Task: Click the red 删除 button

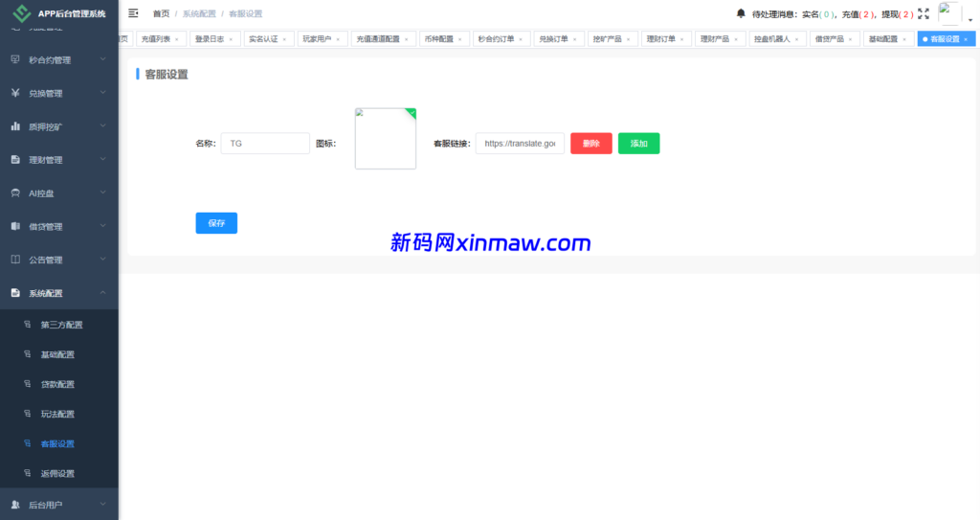Action: (x=591, y=144)
